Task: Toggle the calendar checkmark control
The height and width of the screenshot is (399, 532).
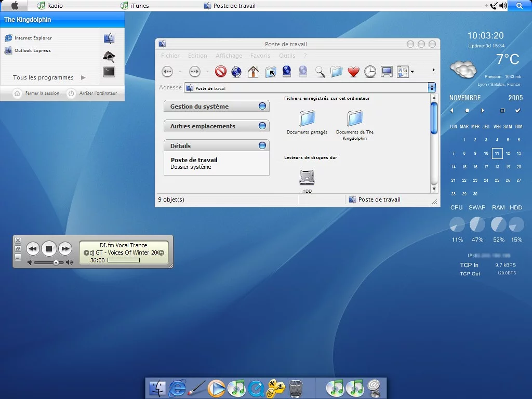Action: tap(517, 111)
